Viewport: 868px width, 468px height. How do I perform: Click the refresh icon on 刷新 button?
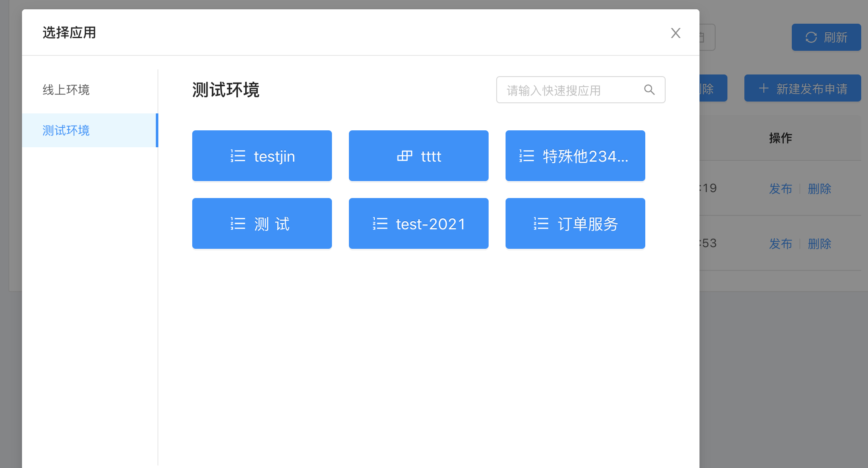coord(811,37)
